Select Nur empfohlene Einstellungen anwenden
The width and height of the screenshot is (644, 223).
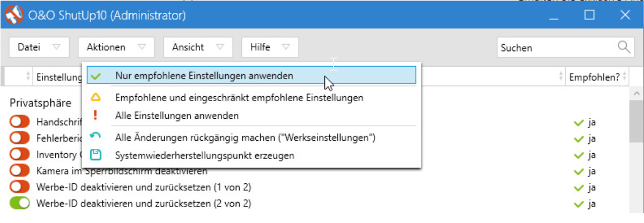pos(204,76)
